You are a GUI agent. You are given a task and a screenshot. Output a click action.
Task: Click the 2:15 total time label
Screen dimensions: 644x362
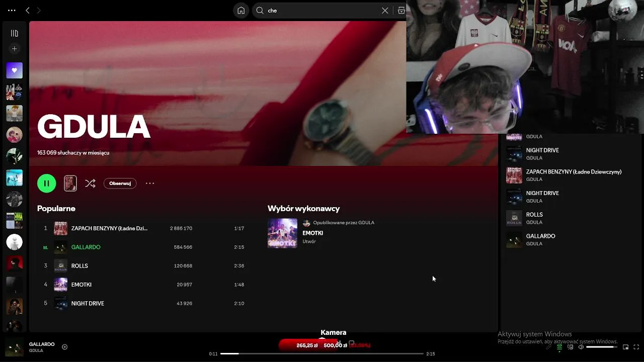click(x=430, y=354)
